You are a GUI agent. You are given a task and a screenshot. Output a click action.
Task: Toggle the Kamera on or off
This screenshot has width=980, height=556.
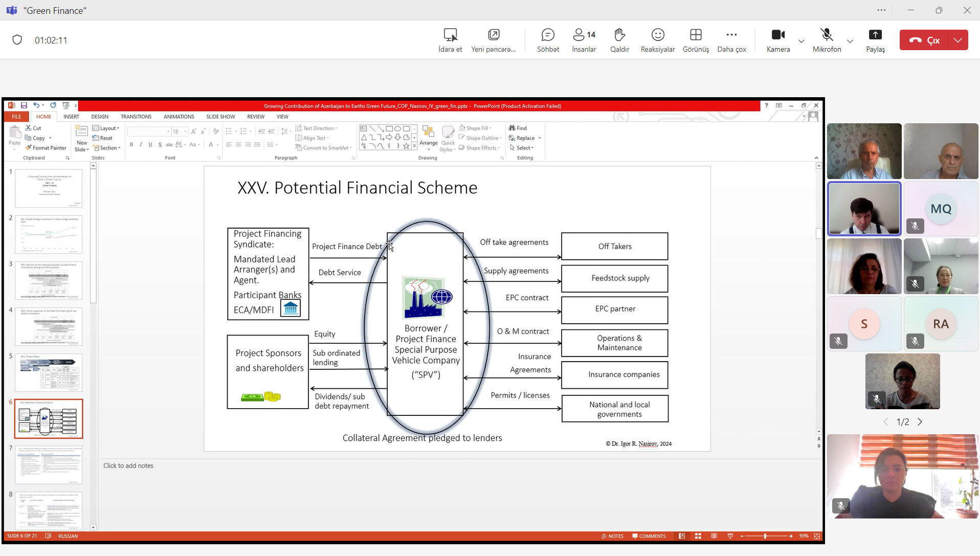pos(778,40)
